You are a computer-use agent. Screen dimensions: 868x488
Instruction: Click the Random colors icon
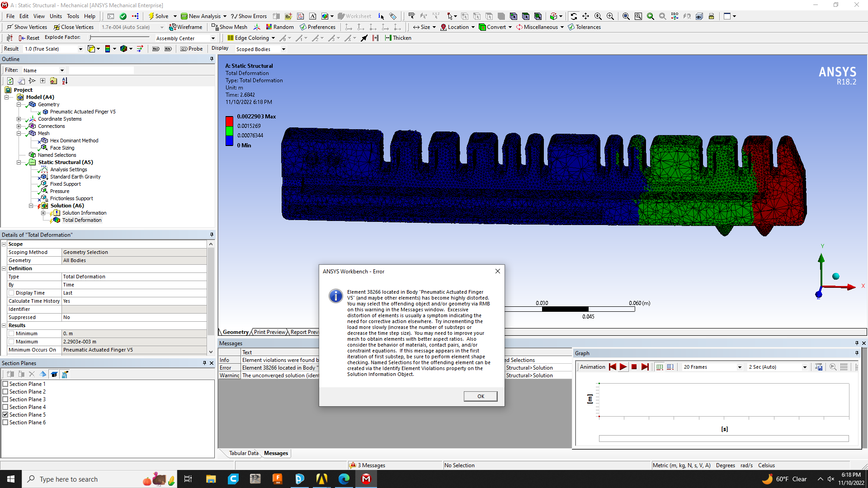pyautogui.click(x=269, y=27)
